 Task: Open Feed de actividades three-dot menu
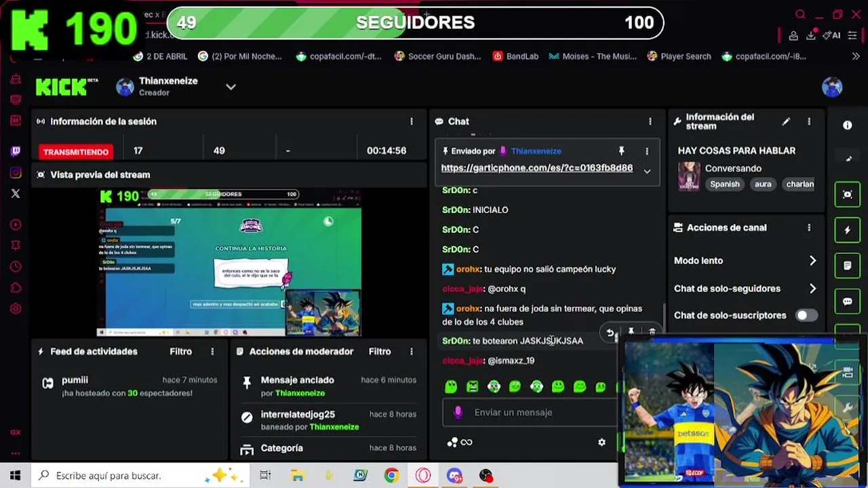point(212,351)
